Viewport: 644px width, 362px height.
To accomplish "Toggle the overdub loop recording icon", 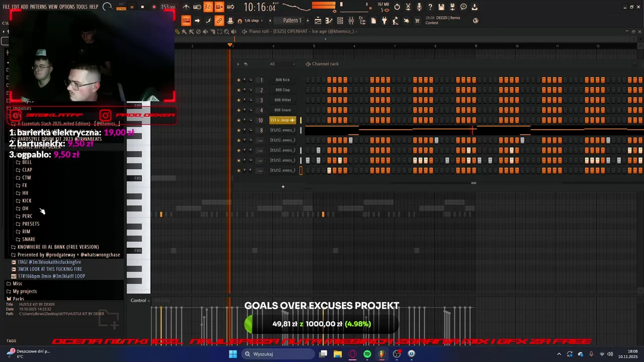I will (x=219, y=7).
